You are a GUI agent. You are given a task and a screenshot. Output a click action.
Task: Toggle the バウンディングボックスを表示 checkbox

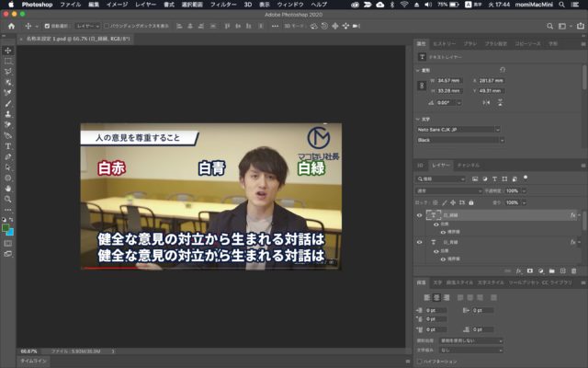click(107, 26)
